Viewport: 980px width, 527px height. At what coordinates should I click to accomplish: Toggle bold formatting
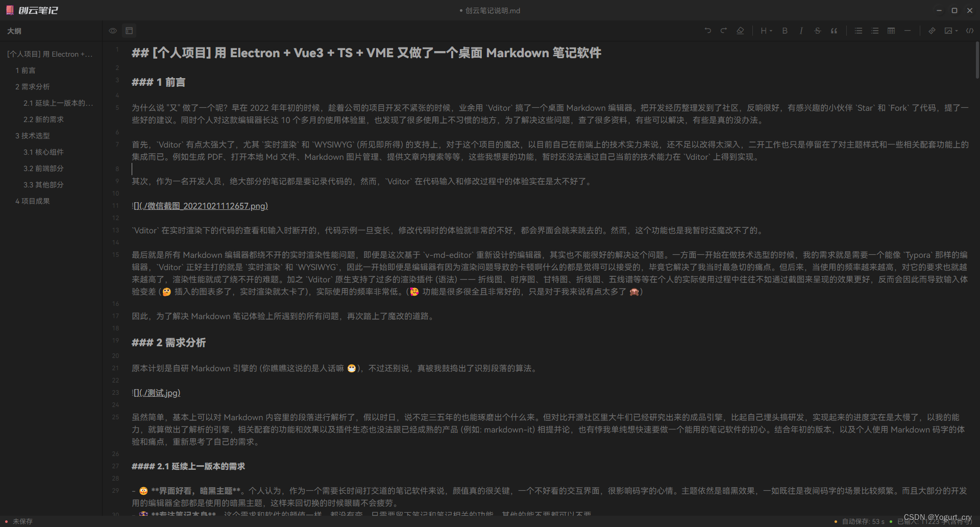(x=785, y=31)
